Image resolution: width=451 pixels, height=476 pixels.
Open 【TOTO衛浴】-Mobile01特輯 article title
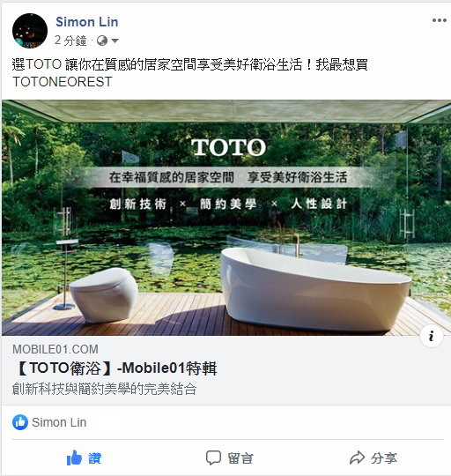click(x=115, y=368)
